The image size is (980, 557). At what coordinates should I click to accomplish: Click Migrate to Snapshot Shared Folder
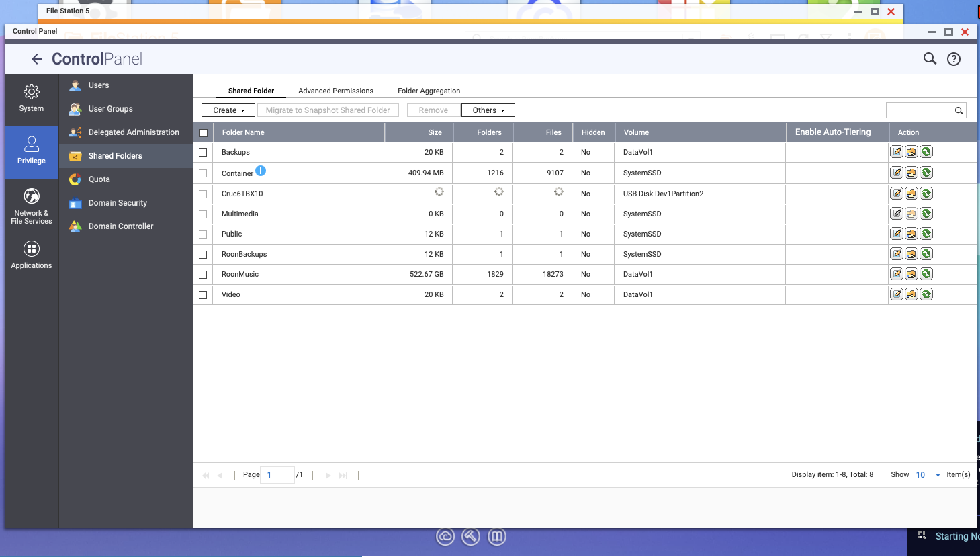click(x=328, y=110)
